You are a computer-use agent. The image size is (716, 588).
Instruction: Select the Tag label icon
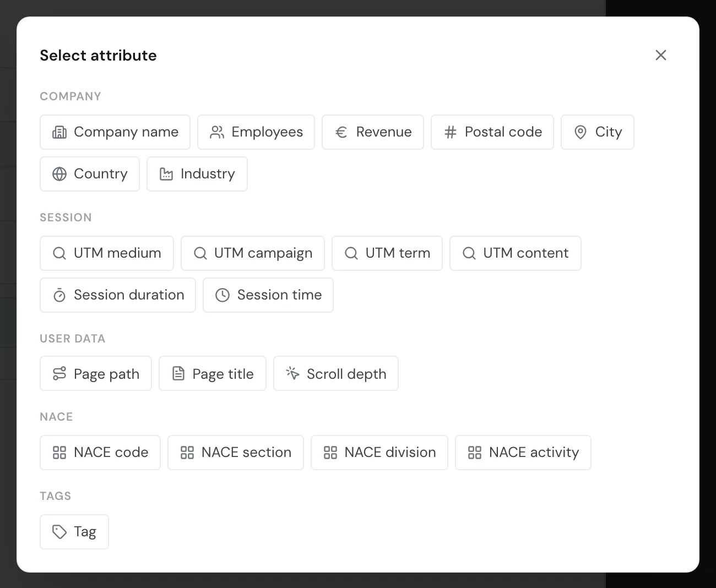59,531
